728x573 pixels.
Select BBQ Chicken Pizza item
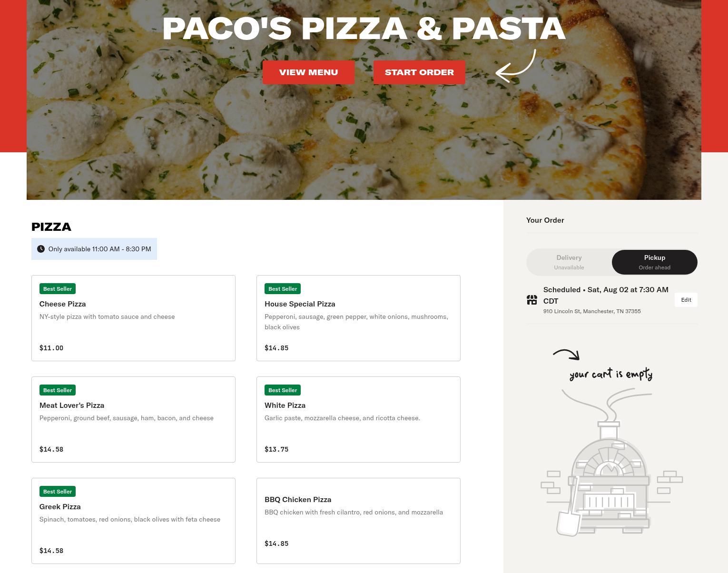click(358, 521)
